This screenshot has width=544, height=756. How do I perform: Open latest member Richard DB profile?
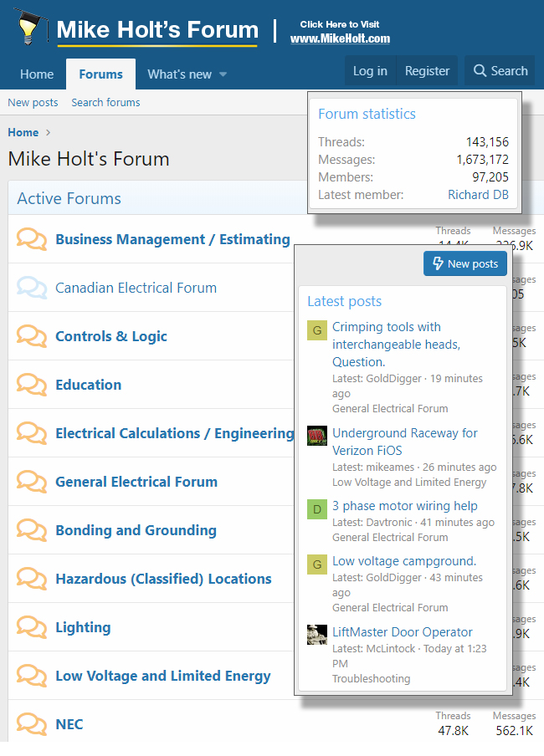(478, 195)
